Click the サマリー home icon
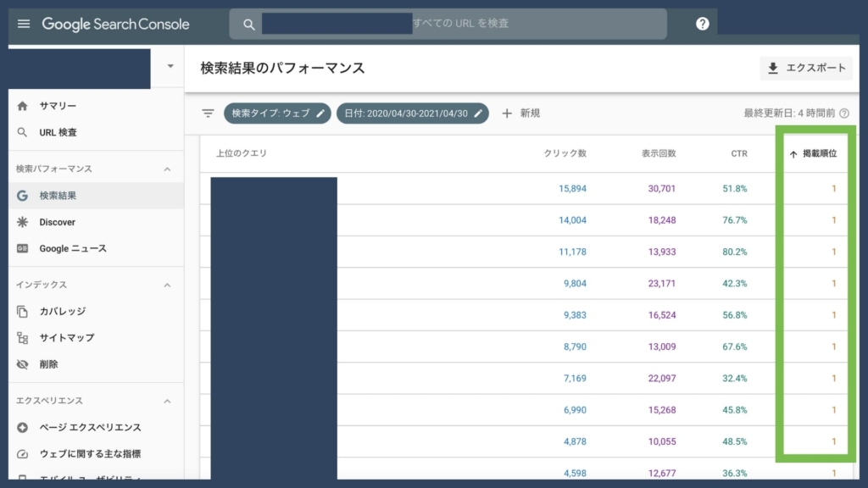This screenshot has height=488, width=868. (x=22, y=106)
